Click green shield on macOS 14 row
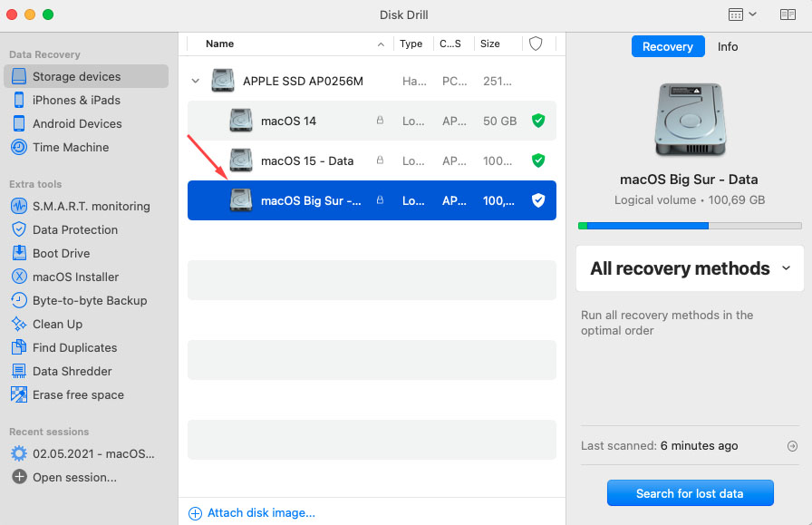Viewport: 812px width, 525px height. [538, 121]
